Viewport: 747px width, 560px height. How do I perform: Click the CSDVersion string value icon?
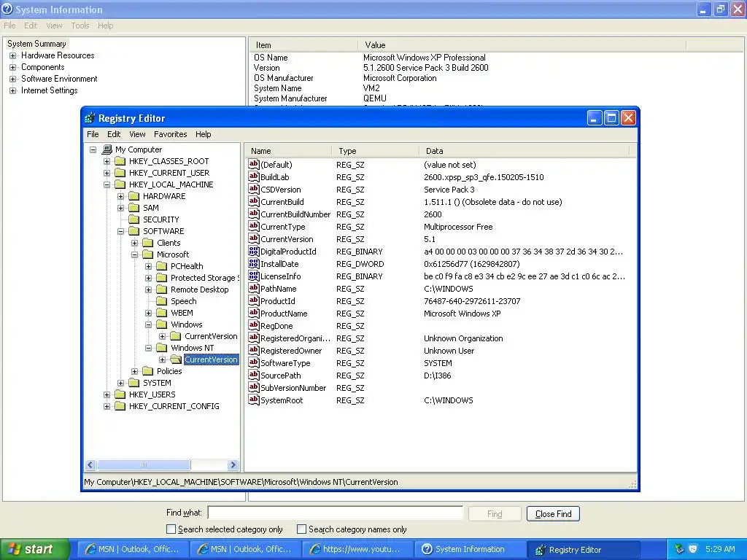tap(253, 189)
